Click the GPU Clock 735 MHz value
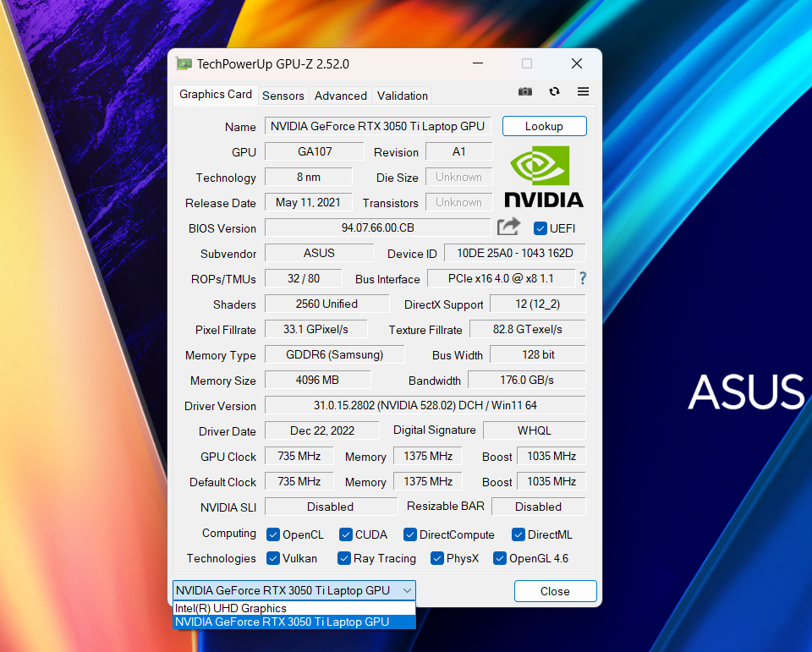Image resolution: width=812 pixels, height=652 pixels. (299, 456)
